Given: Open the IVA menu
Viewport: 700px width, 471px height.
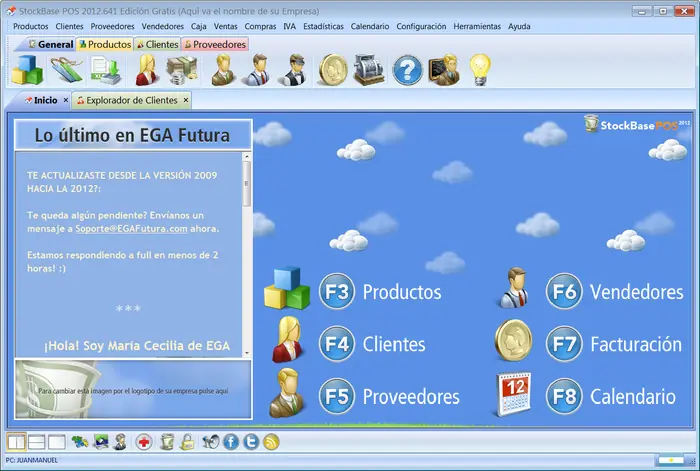Looking at the screenshot, I should pyautogui.click(x=289, y=26).
